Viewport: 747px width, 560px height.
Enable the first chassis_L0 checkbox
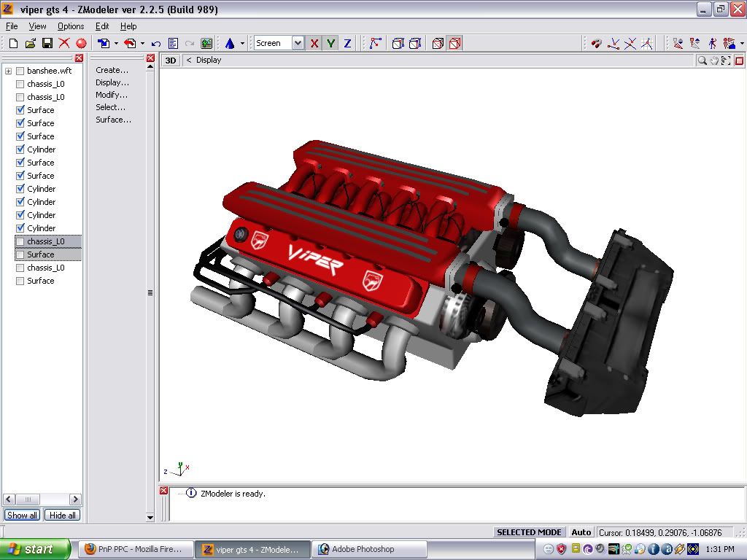[x=20, y=84]
